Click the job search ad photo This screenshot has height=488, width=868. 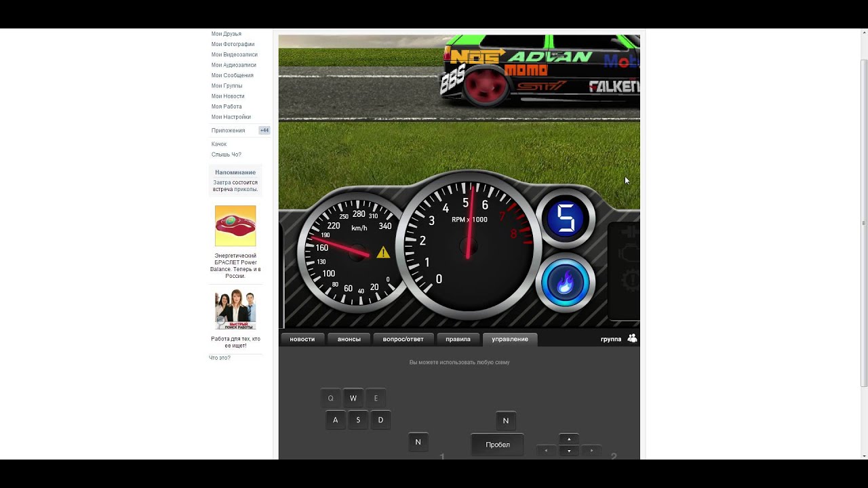coord(235,310)
